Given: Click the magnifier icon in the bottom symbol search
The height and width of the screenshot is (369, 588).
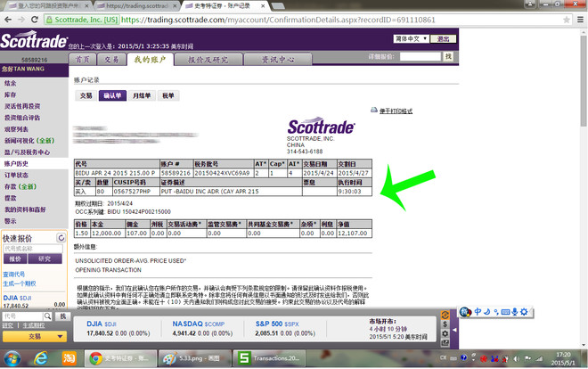Looking at the screenshot, I should coord(47,316).
